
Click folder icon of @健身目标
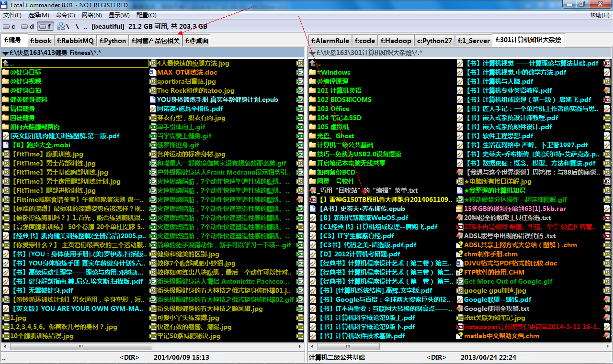point(5,72)
